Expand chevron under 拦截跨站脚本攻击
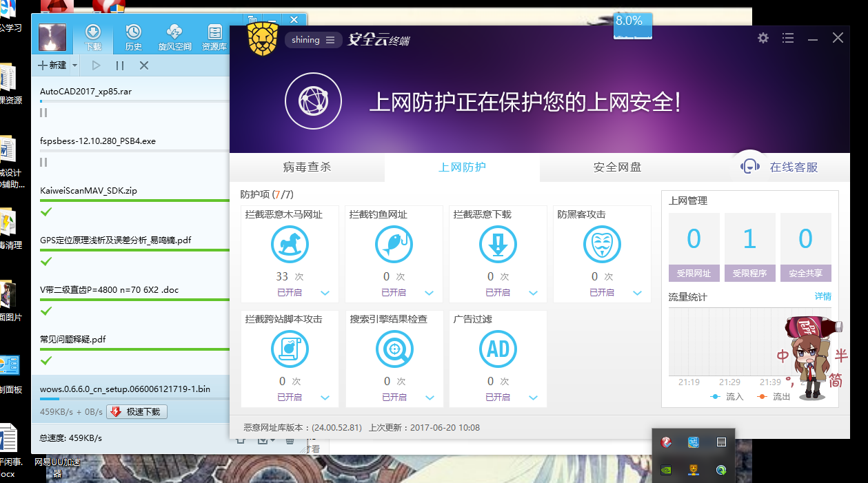Image resolution: width=868 pixels, height=483 pixels. 325,398
